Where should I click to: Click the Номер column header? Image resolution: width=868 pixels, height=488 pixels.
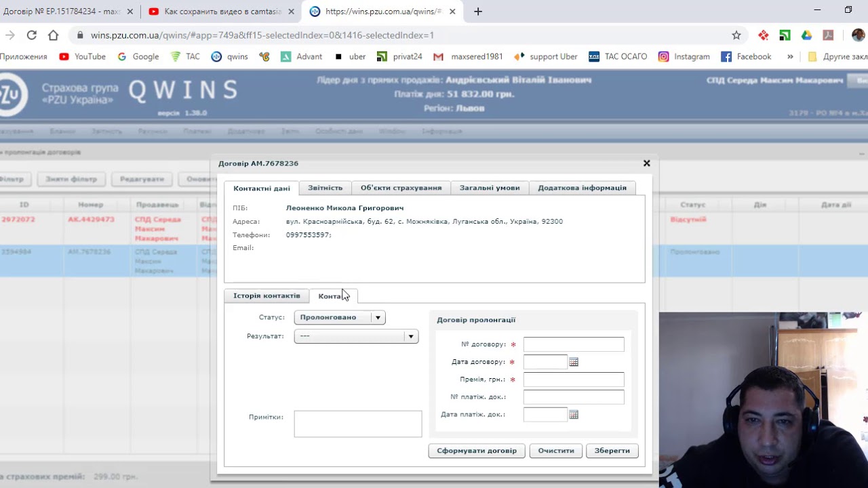tap(90, 205)
